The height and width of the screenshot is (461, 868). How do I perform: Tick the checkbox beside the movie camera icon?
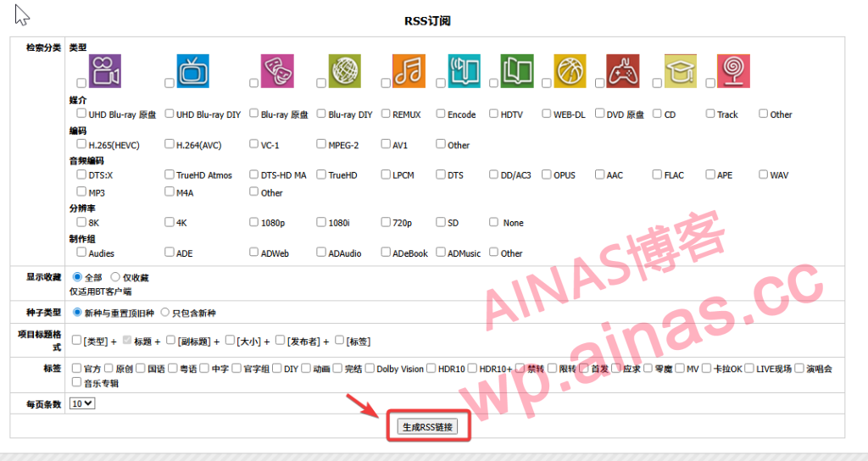[81, 82]
